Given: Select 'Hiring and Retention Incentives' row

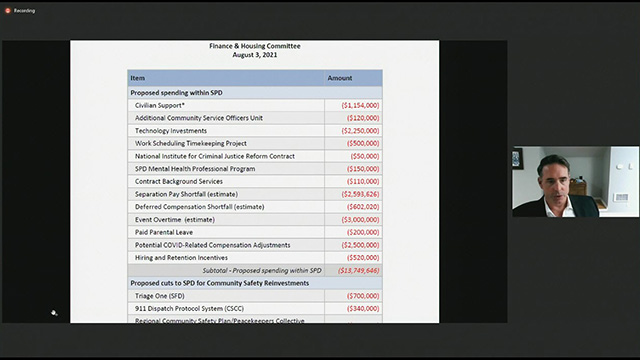Looking at the screenshot, I should (255, 258).
